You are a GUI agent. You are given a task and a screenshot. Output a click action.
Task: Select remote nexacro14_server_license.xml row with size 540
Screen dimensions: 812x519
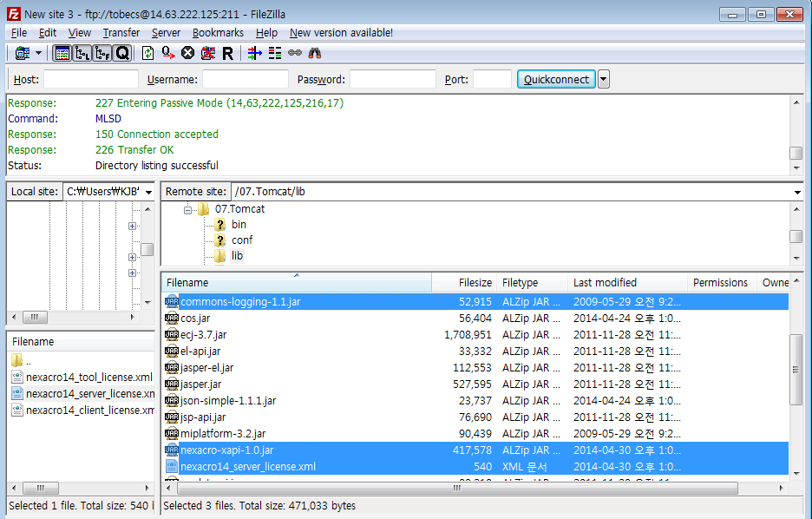[x=475, y=467]
